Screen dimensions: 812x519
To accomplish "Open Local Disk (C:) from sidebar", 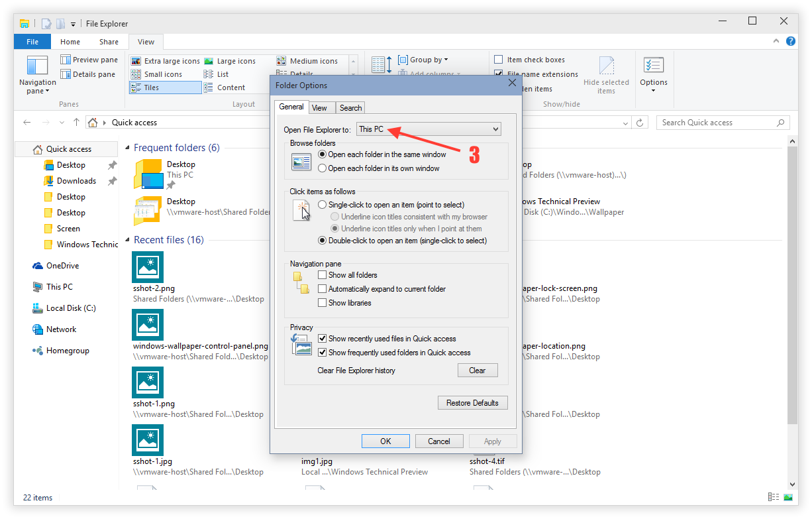I will pos(70,308).
